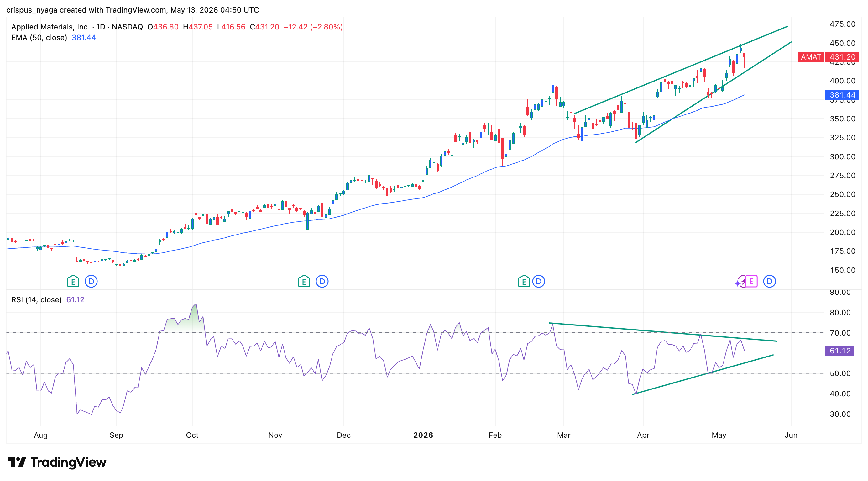Screen dimensions: 868x481
Task: Click the Apr time axis label
Action: pos(643,435)
